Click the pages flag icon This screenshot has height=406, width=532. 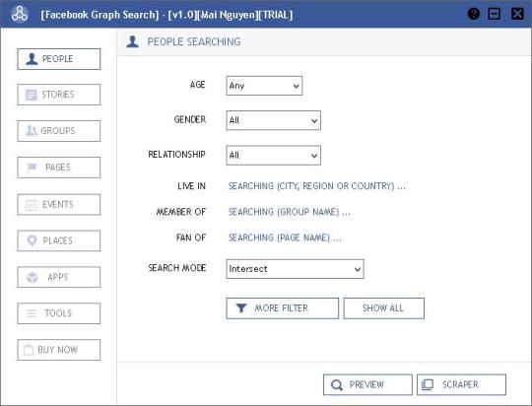click(x=32, y=168)
